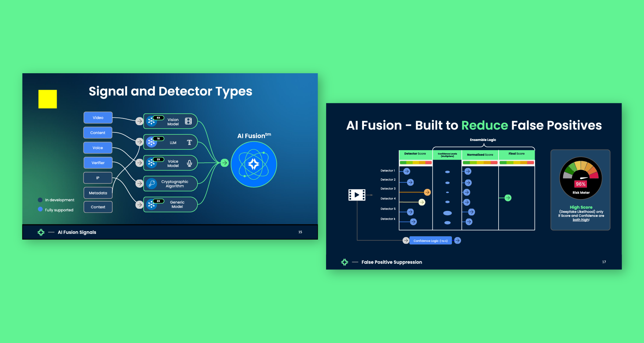Click the yellow square swatch

[x=47, y=99]
